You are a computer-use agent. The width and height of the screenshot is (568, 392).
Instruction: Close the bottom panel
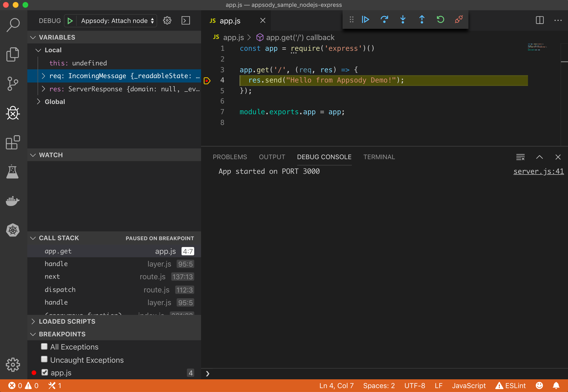pyautogui.click(x=558, y=157)
